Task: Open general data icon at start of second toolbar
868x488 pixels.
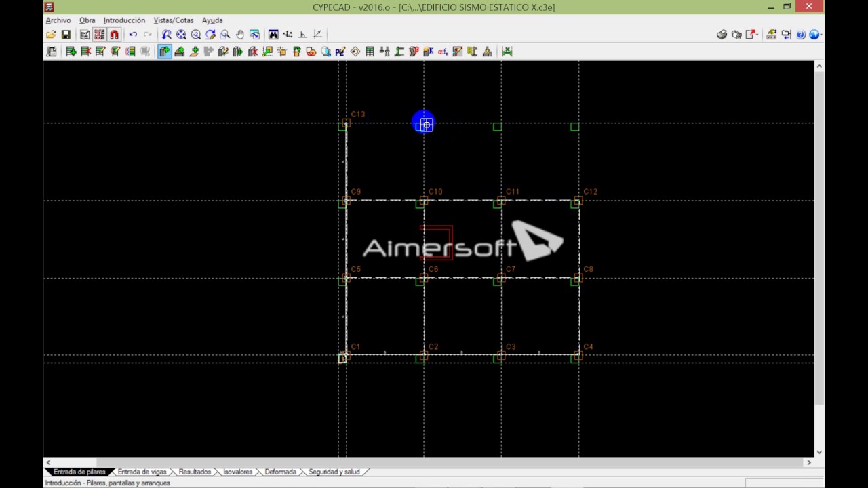Action: click(x=52, y=52)
